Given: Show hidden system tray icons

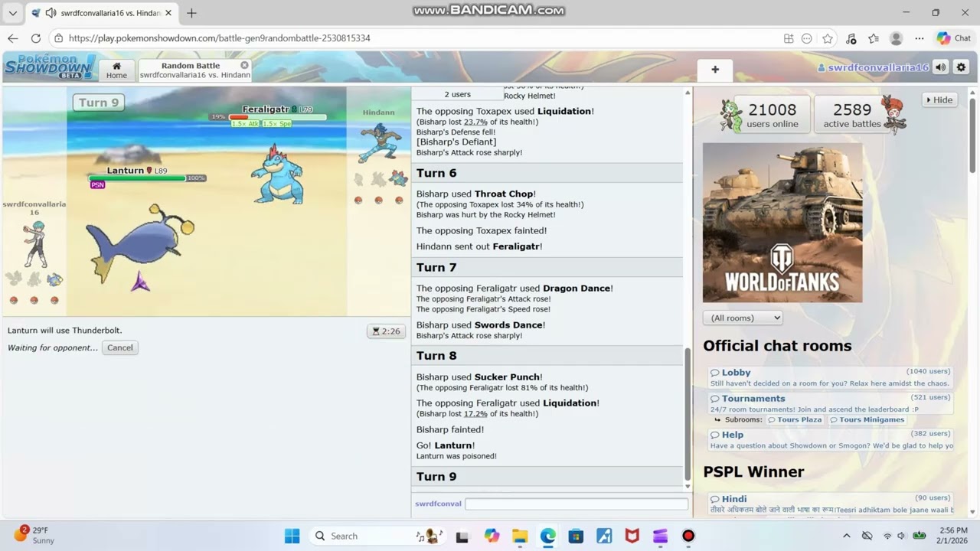Looking at the screenshot, I should click(x=846, y=536).
